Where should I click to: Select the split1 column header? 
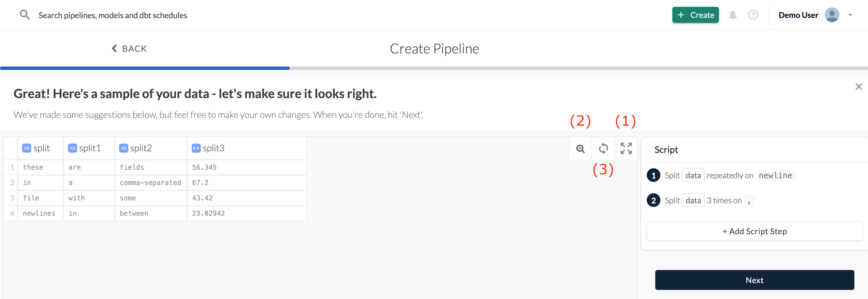tap(90, 148)
